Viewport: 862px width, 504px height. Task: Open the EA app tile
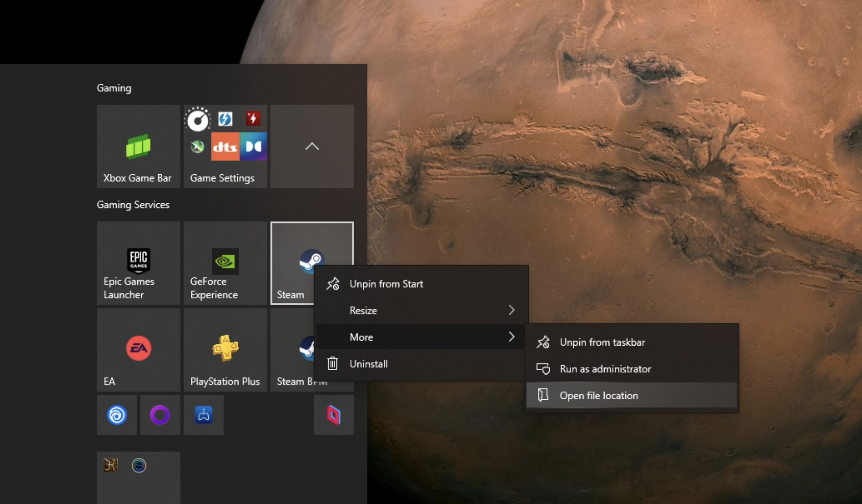tap(138, 350)
